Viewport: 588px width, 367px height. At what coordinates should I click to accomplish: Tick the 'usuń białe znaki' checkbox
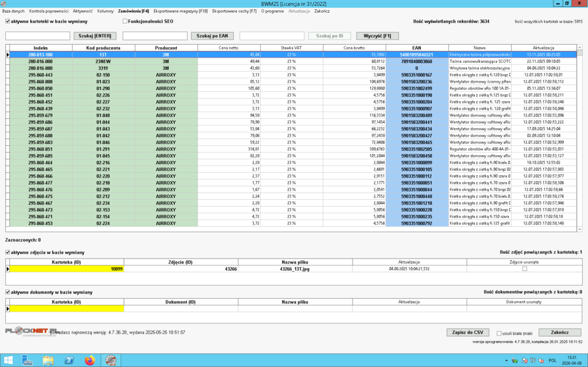499,333
